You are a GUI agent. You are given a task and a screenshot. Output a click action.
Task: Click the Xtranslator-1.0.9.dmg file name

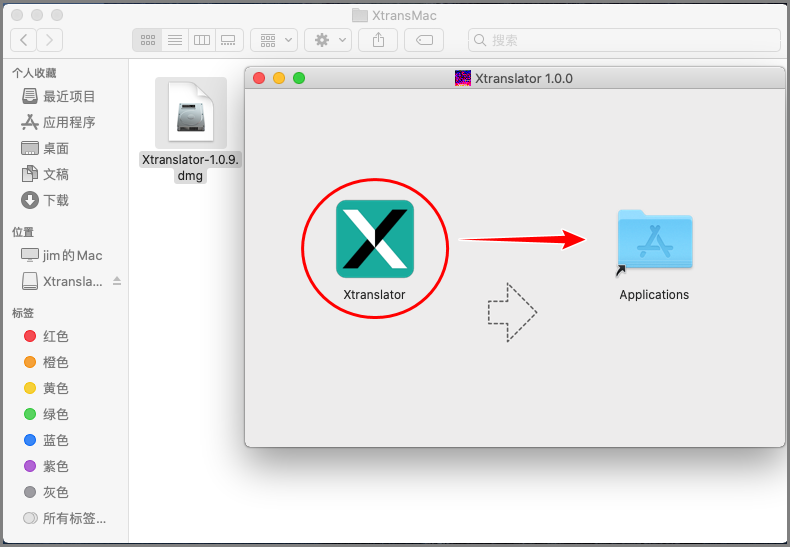pos(190,167)
